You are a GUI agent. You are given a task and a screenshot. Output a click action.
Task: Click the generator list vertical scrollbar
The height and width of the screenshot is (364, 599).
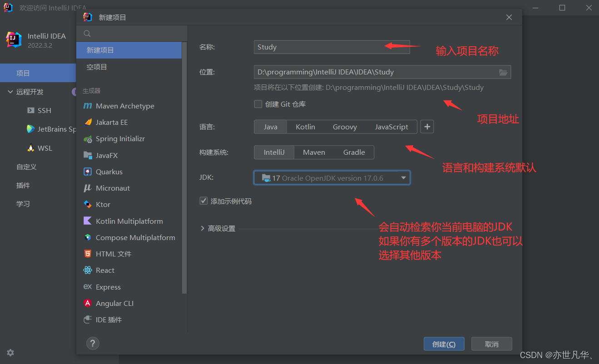click(x=184, y=167)
